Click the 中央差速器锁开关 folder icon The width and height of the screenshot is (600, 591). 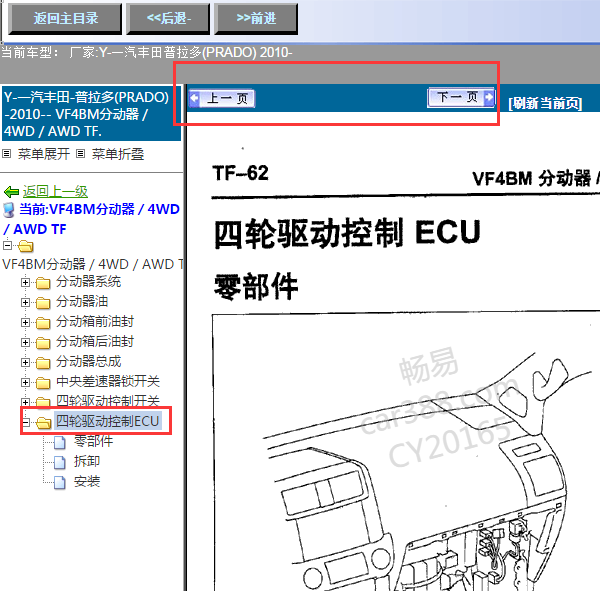tap(43, 382)
